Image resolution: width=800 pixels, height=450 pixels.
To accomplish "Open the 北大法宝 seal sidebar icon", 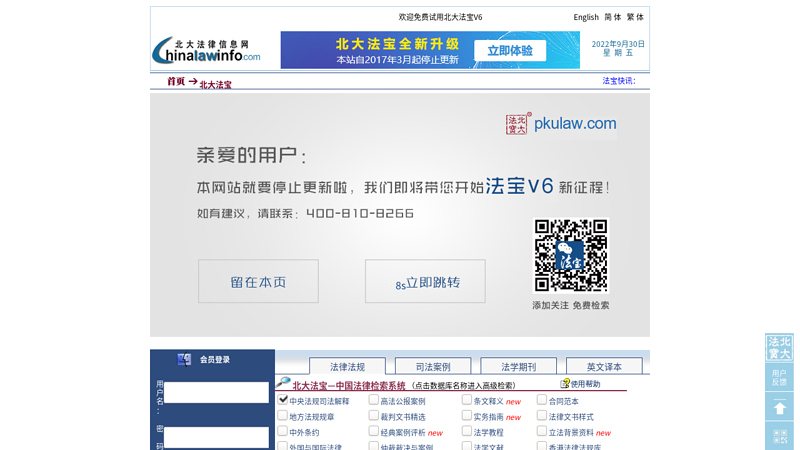I will coord(779,347).
